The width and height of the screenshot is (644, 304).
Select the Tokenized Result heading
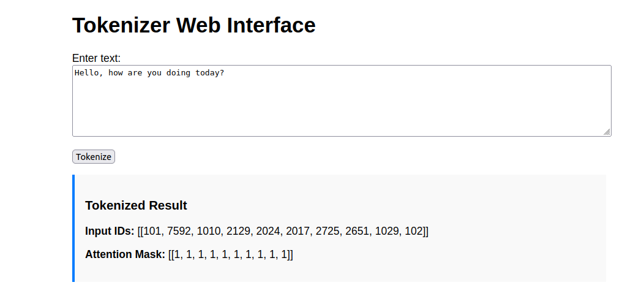tap(136, 205)
